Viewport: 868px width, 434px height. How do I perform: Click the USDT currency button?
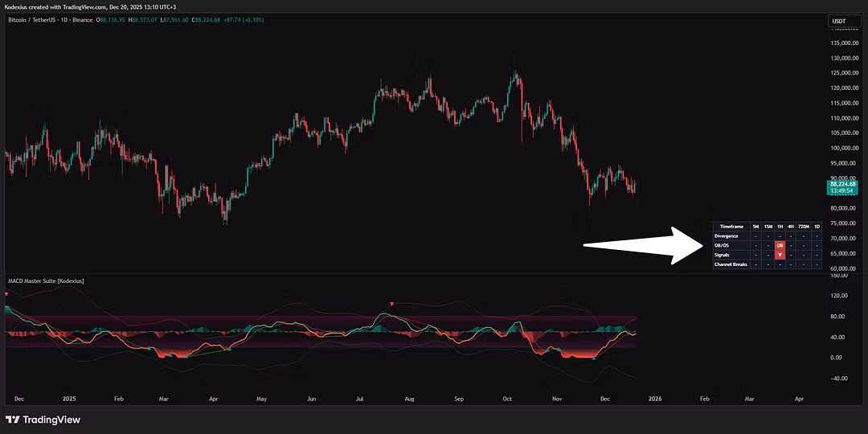click(838, 21)
